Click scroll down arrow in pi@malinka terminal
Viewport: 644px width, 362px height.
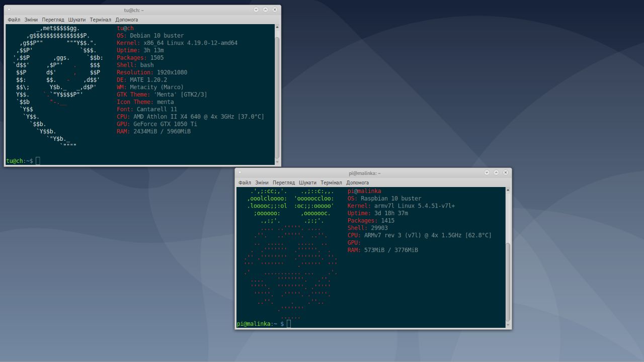tap(508, 325)
